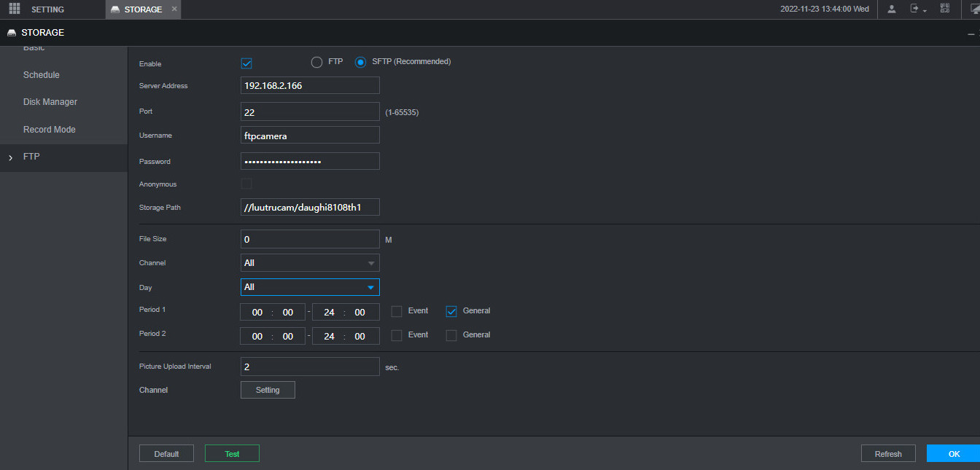Viewport: 980px width, 470px height.
Task: Click the Storage Path field
Action: (310, 207)
